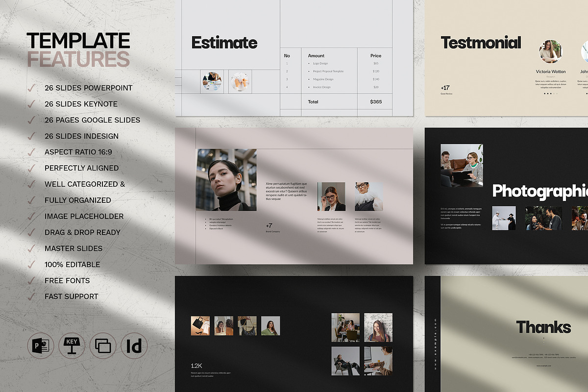The height and width of the screenshot is (392, 588).
Task: Click the pagination dots under Victoria Wotton
Action: pyautogui.click(x=550, y=93)
